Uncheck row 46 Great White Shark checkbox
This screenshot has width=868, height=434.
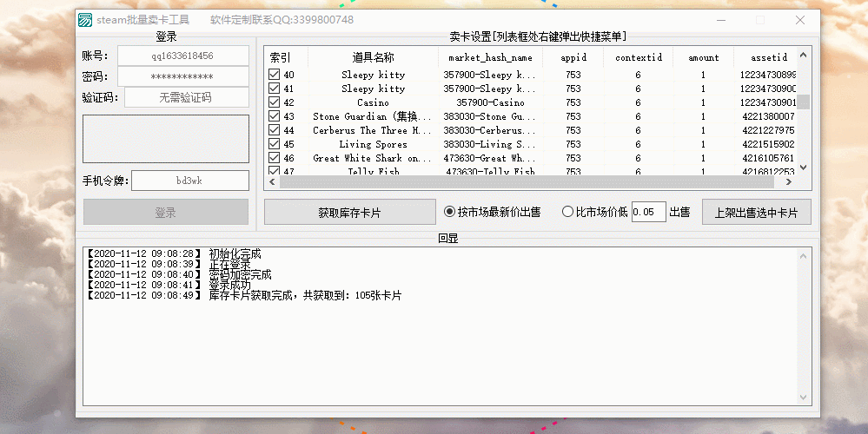pyautogui.click(x=274, y=158)
